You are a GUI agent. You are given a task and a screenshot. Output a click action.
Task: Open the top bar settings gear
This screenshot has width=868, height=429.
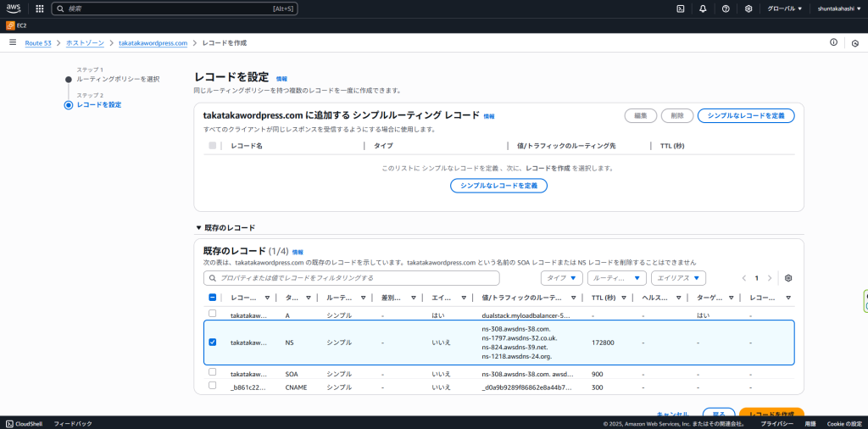[748, 8]
